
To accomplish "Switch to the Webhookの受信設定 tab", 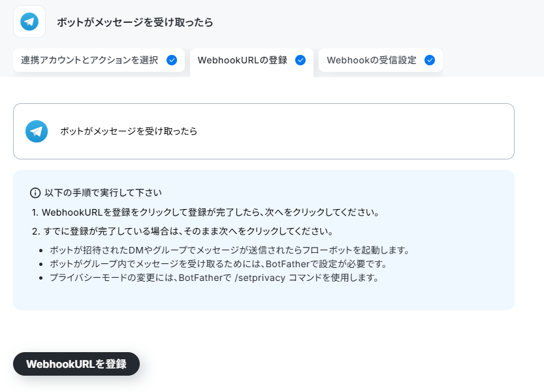I will coord(381,60).
